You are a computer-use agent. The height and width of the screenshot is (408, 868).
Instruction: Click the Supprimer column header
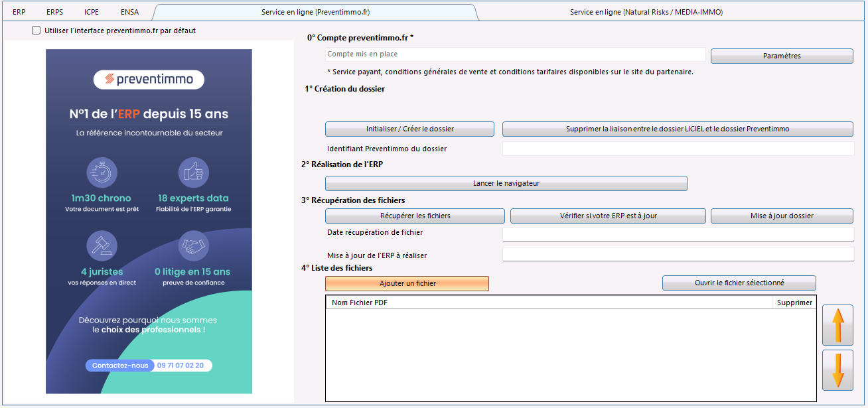[x=794, y=303]
